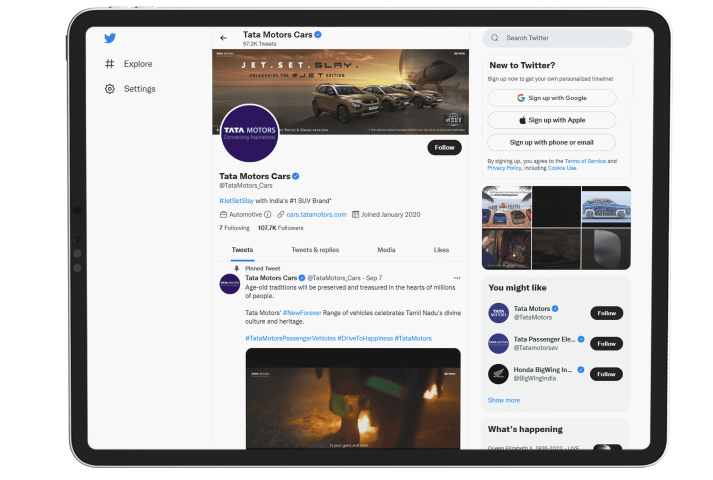Open the cars.tatamotors.com link
Image resolution: width=713 pixels, height=480 pixels.
[316, 215]
